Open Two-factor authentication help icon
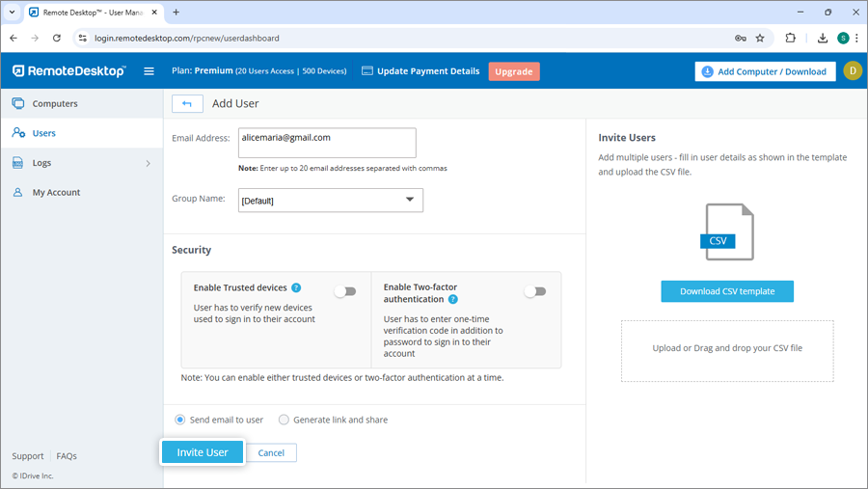Screen dimensions: 868x489 tap(453, 299)
